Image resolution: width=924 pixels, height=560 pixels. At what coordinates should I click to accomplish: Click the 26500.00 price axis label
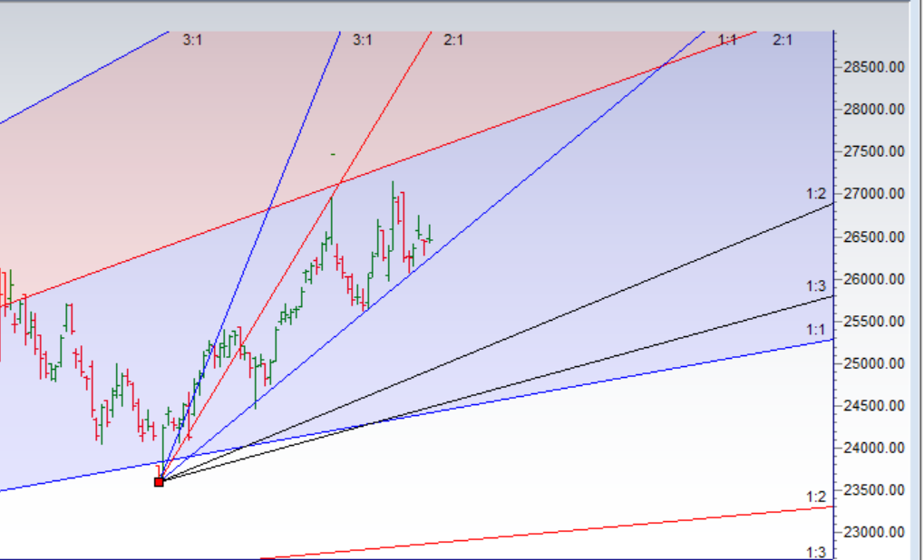click(873, 237)
